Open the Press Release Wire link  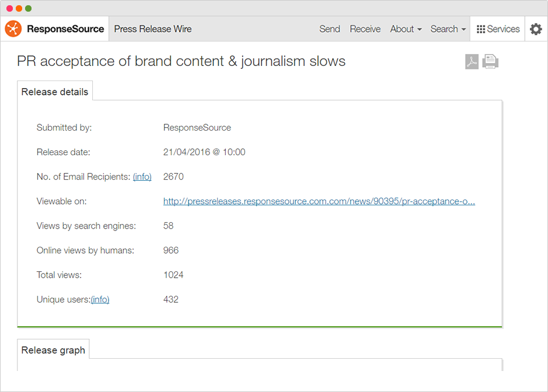(x=153, y=29)
